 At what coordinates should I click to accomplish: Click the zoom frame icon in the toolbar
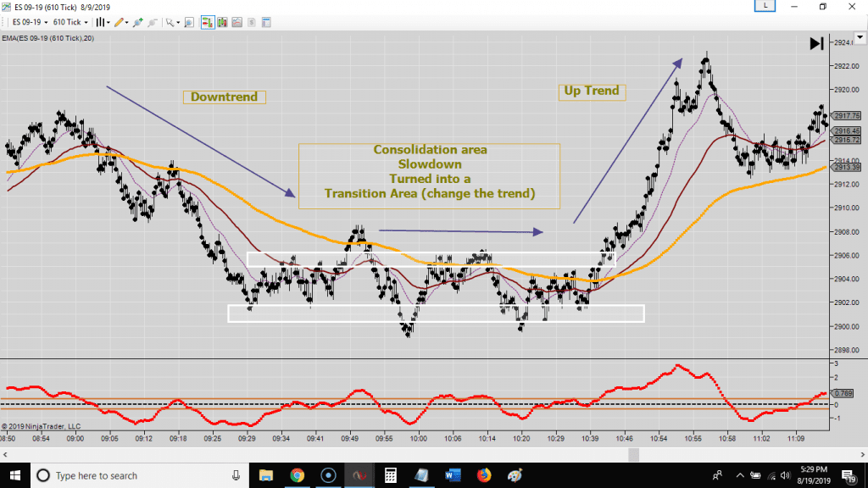coord(189,22)
